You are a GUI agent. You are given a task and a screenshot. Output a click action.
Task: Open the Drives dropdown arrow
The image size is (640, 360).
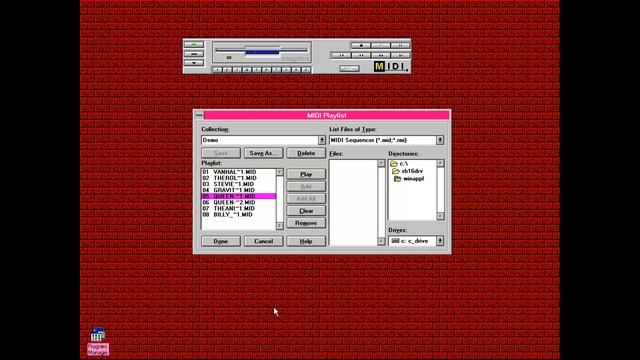440,241
